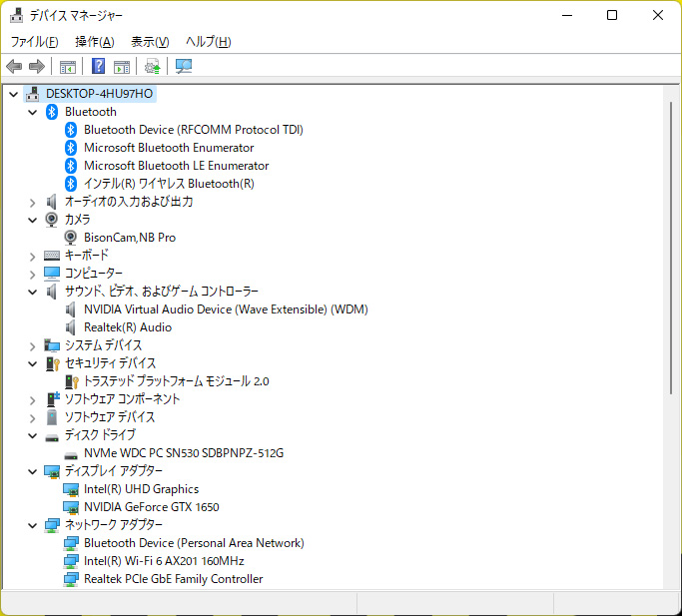Click speaker icon beside NVIDIA Virtual Audio Device
Viewport: 682px width, 616px height.
[x=71, y=309]
